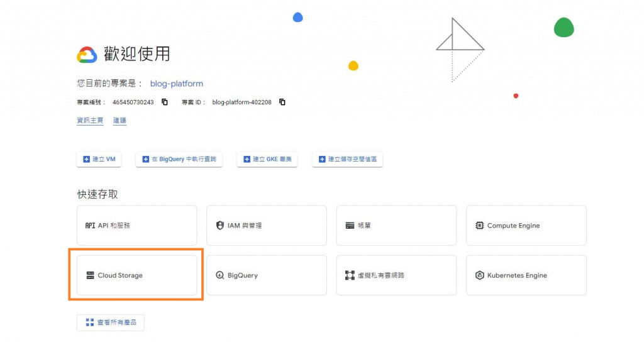Open the IAM 與管理 card
The height and width of the screenshot is (357, 644).
[x=267, y=226]
